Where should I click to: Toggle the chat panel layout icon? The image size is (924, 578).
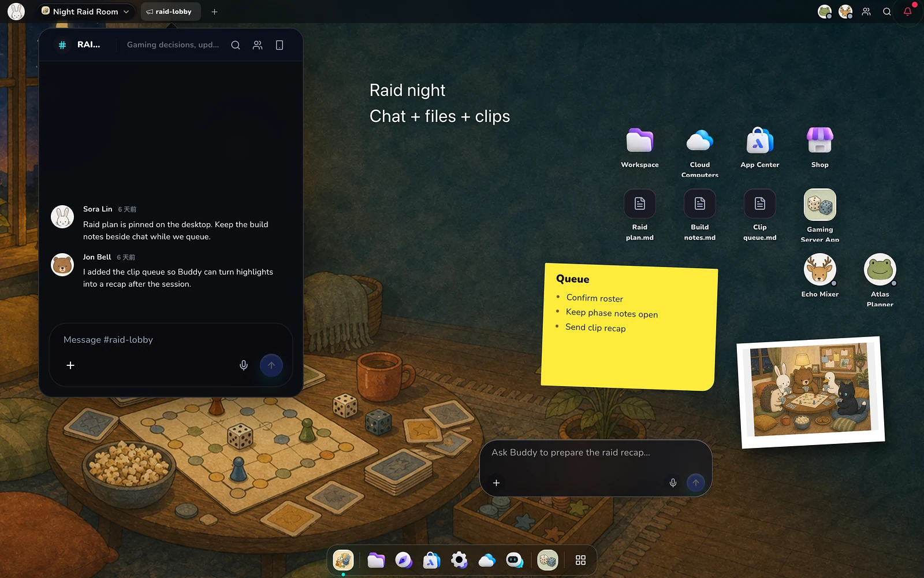(x=280, y=45)
